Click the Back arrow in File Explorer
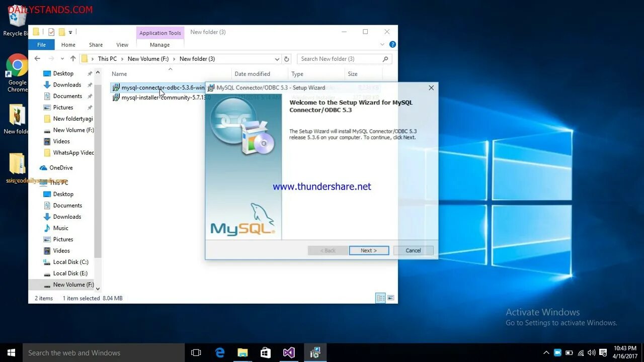This screenshot has height=362, width=644. (37, 59)
